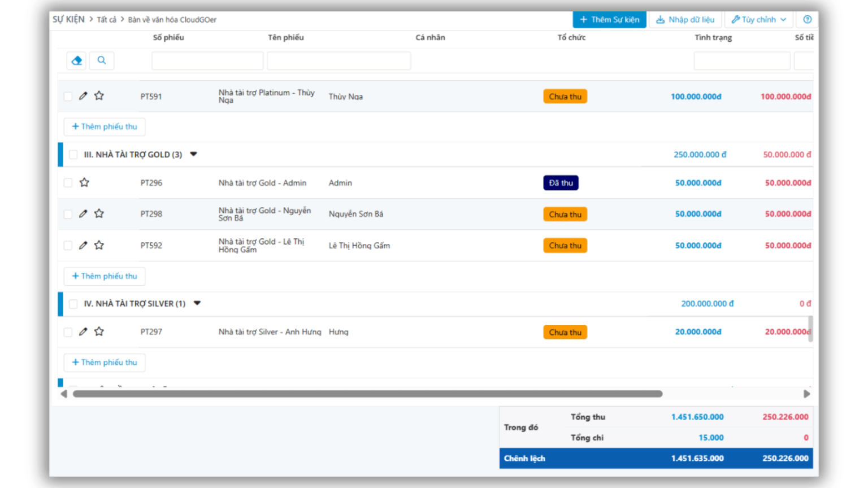Focus the Số phiếu filter input

pyautogui.click(x=207, y=60)
